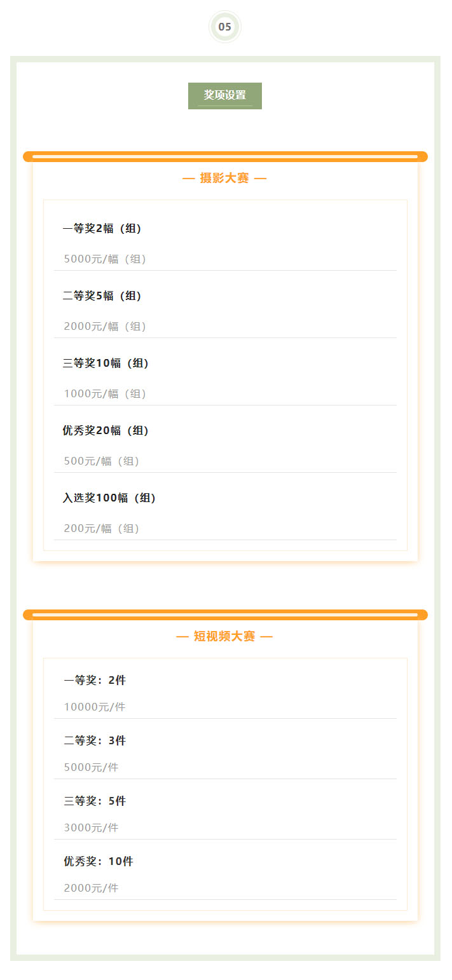
Task: Click the 5000元/幅（组） prize amount
Action: tap(105, 259)
